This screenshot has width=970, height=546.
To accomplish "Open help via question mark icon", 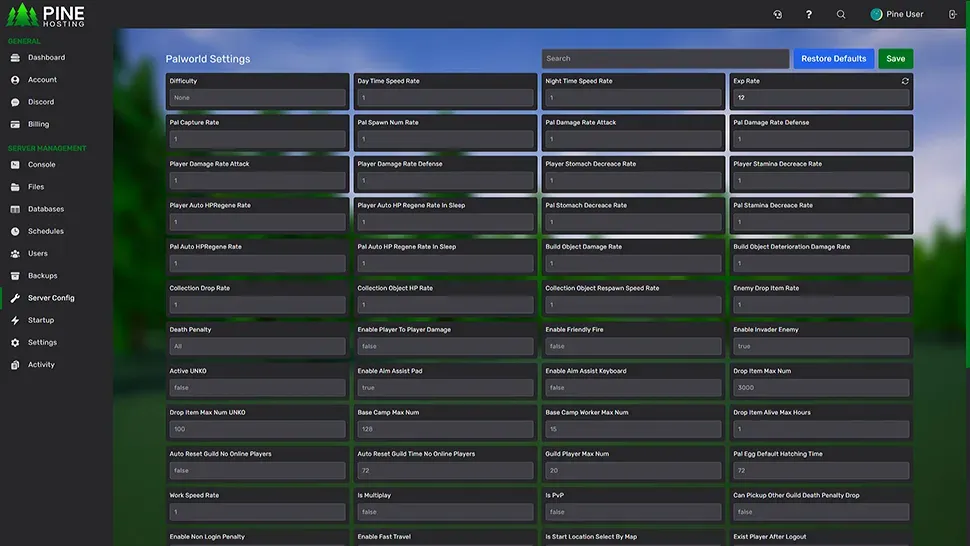I will 809,14.
